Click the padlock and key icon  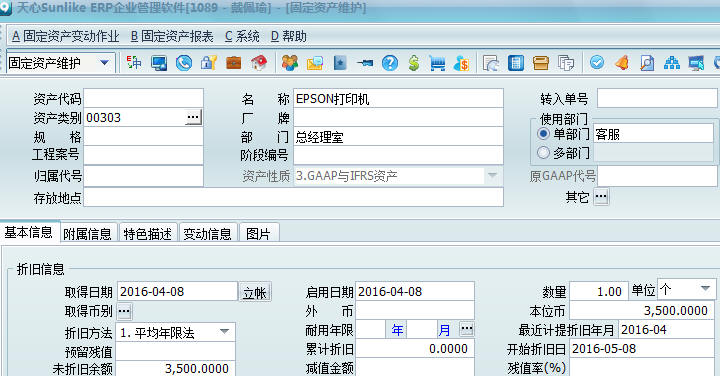click(x=208, y=63)
